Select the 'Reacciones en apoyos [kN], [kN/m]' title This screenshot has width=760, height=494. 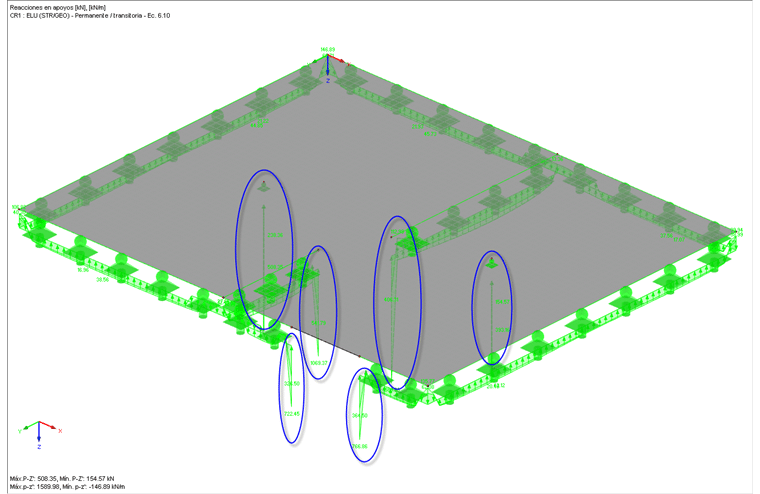[58, 8]
